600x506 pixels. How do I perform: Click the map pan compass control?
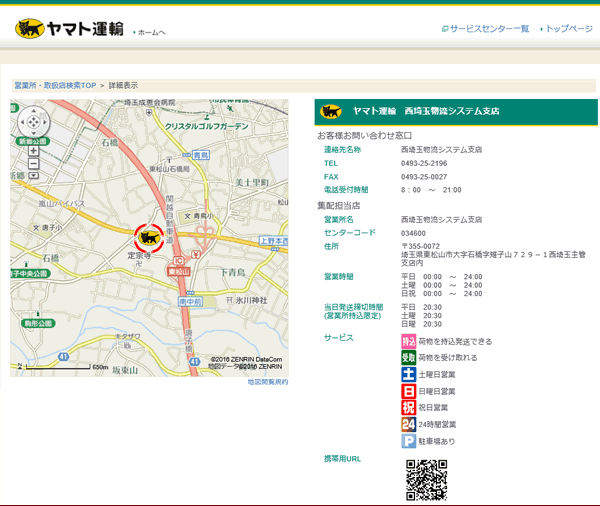[33, 122]
